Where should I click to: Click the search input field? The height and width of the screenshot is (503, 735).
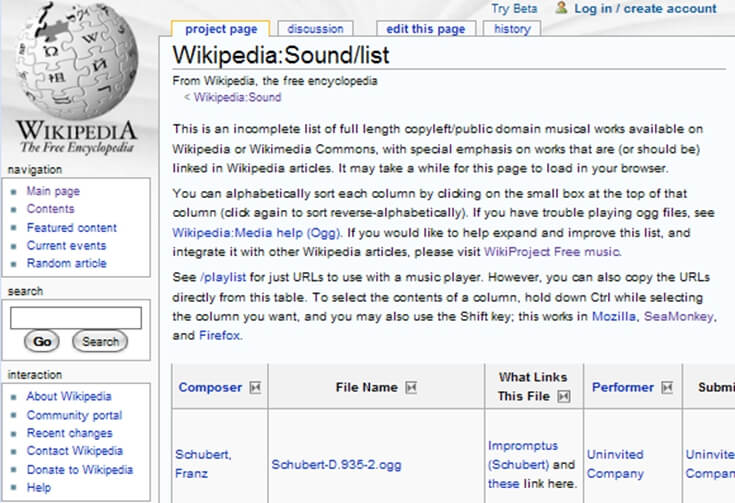tap(76, 318)
